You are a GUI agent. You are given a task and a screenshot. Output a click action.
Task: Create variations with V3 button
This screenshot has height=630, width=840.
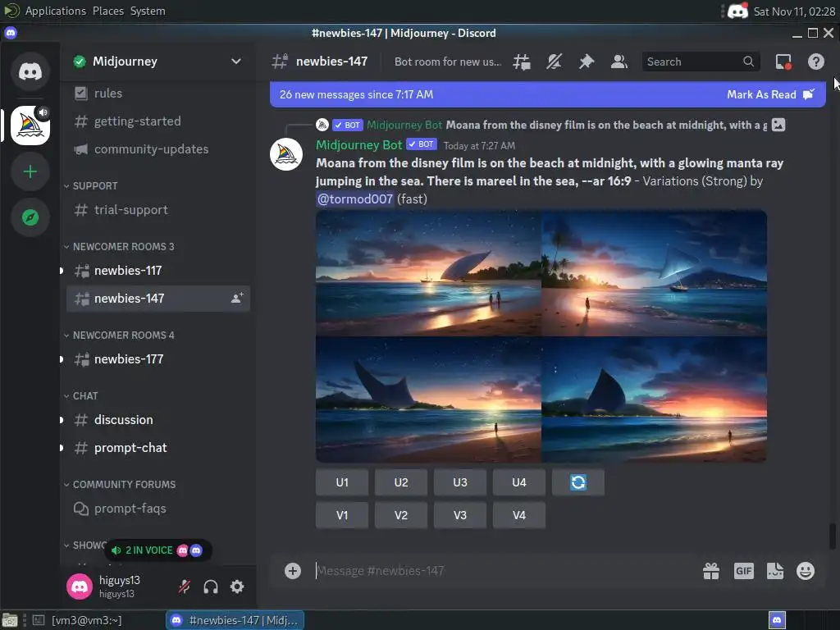click(x=459, y=515)
